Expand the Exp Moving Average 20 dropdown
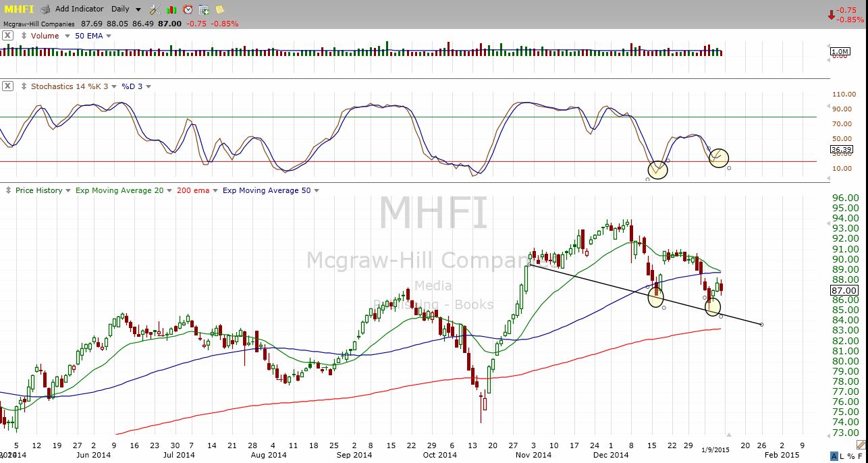Image resolution: width=868 pixels, height=463 pixels. pos(169,191)
